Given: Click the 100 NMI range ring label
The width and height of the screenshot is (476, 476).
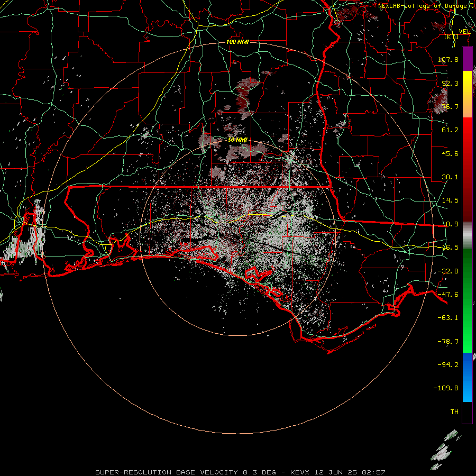Looking at the screenshot, I should pos(237,42).
